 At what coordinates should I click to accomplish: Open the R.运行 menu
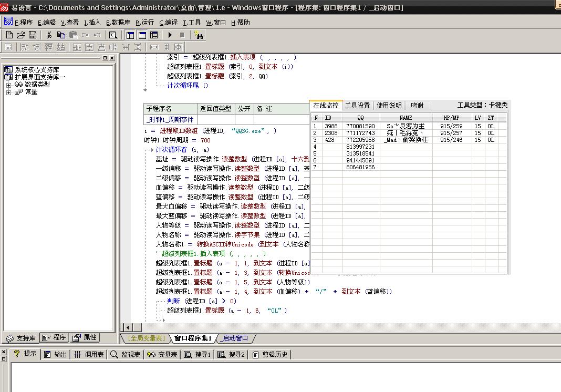144,23
